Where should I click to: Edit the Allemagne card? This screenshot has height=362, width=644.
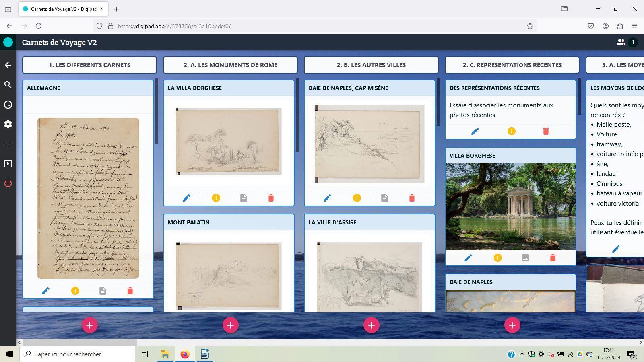[x=46, y=291]
